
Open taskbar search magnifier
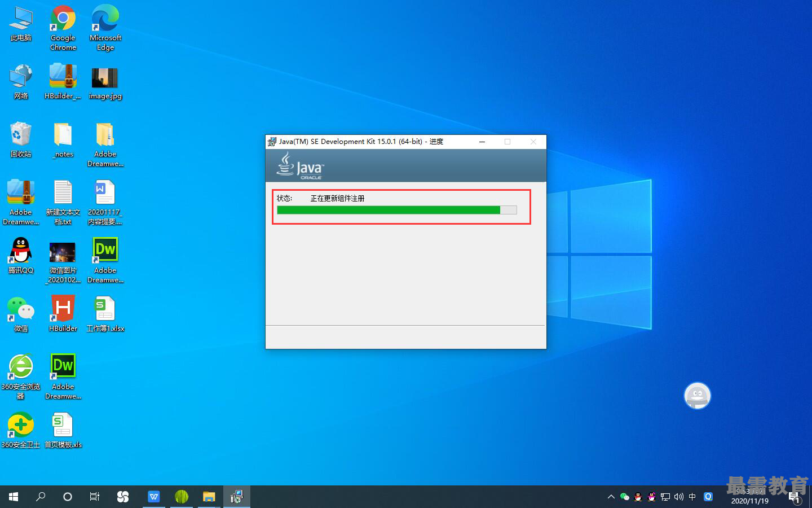click(41, 497)
